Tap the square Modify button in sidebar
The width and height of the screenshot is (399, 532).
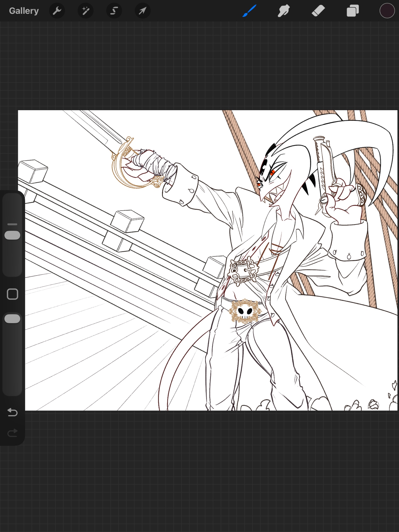pyautogui.click(x=13, y=294)
